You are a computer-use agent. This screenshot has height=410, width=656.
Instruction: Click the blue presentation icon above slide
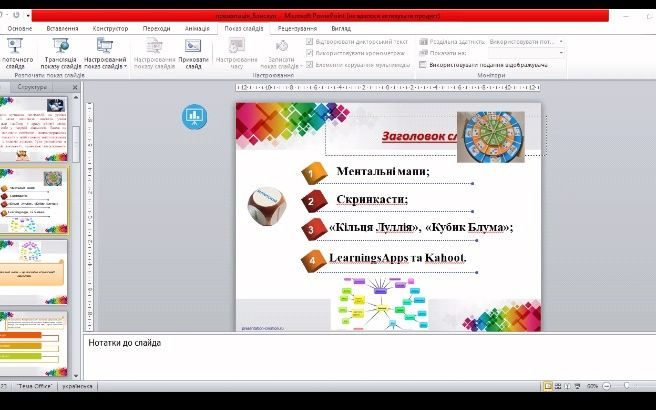click(x=192, y=116)
